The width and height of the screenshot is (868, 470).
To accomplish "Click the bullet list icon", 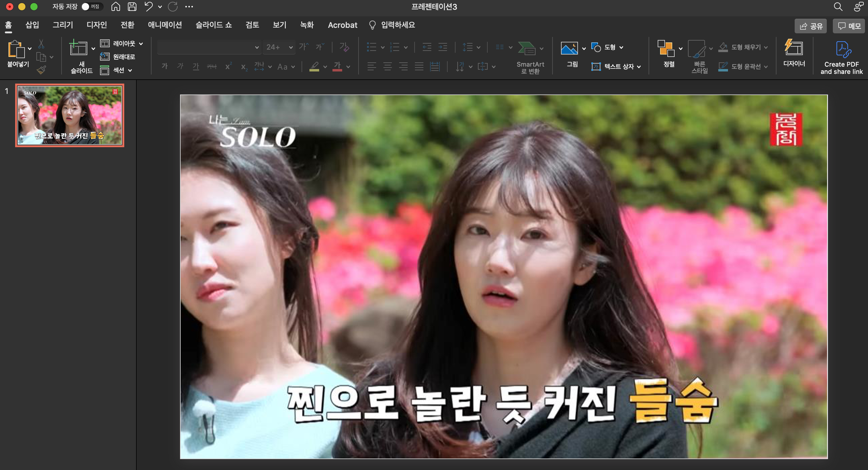I will coord(371,47).
